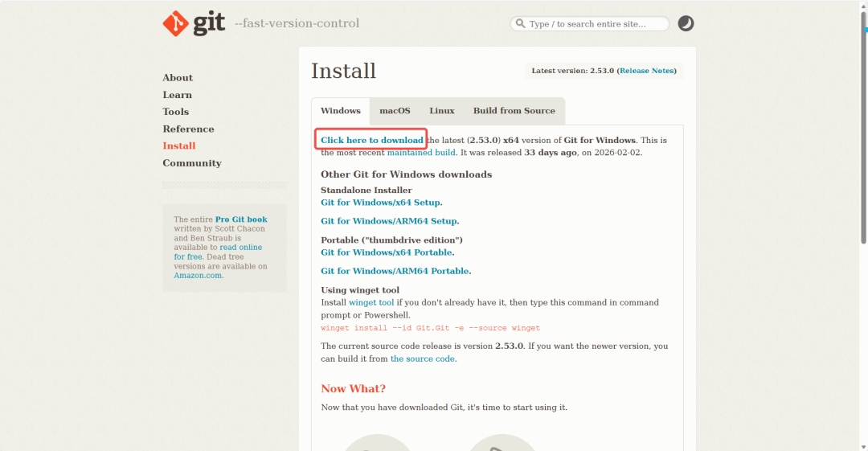Open the Pro Git book link

241,219
